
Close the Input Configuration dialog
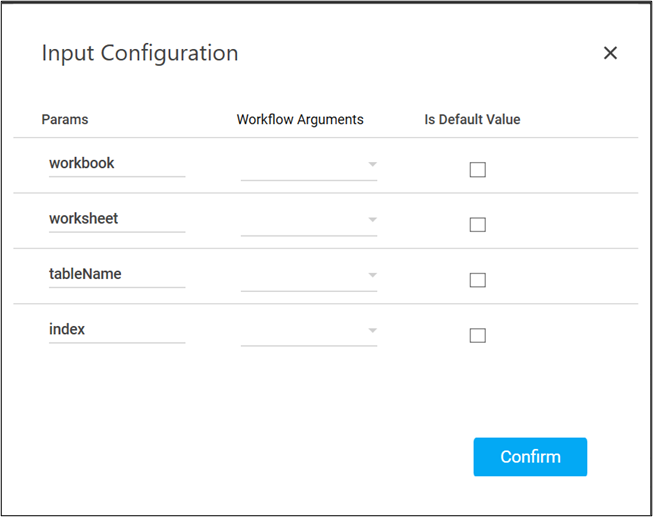[x=610, y=53]
